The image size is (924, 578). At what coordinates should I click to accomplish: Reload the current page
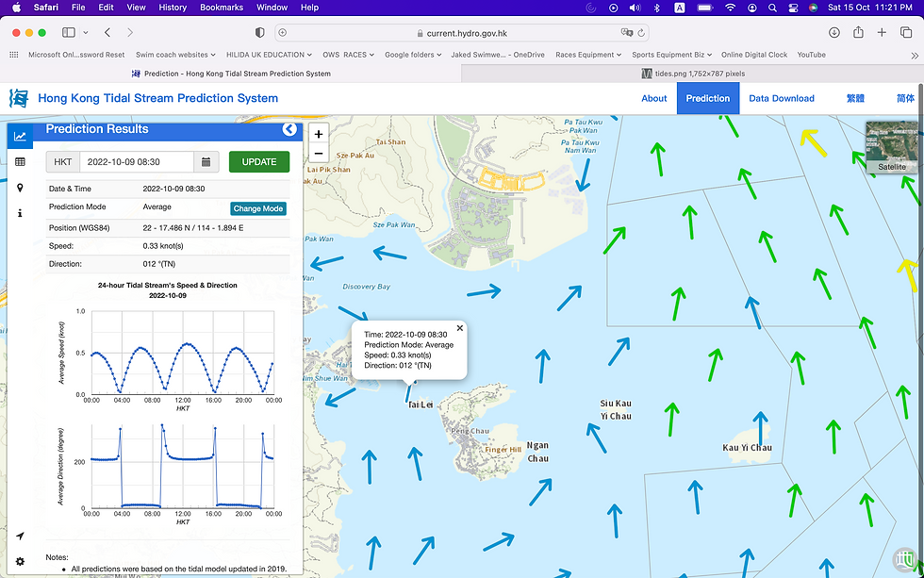point(641,33)
